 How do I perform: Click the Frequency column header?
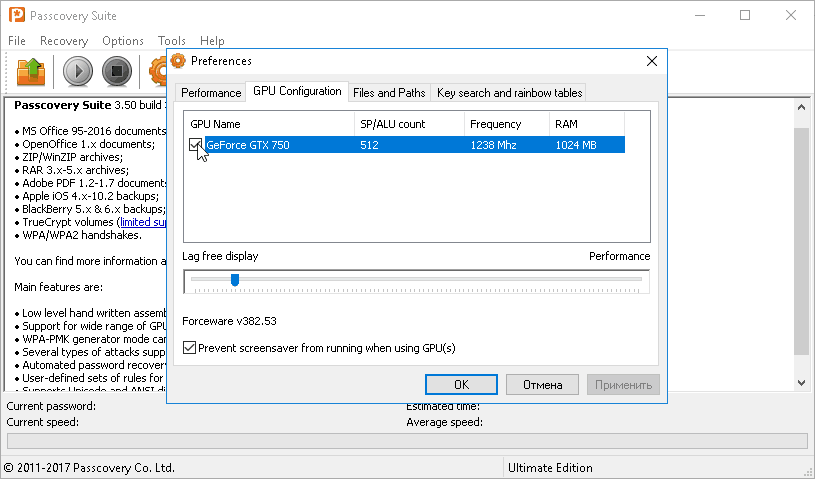507,124
